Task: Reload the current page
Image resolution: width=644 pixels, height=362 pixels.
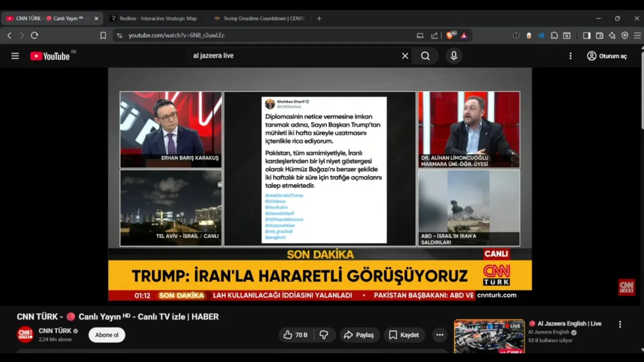Action: point(34,36)
